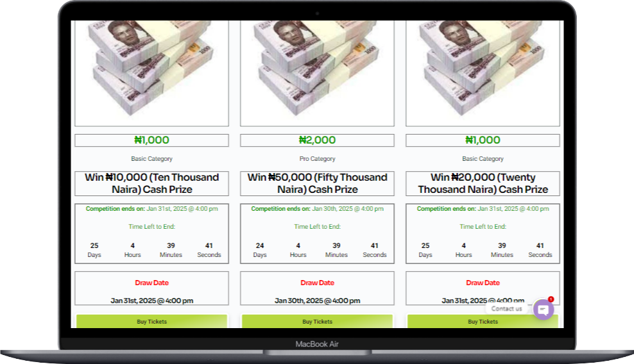Screen dimensions: 634x364
Task: Click the first card's ₦1,000 ticket price
Action: coord(151,140)
